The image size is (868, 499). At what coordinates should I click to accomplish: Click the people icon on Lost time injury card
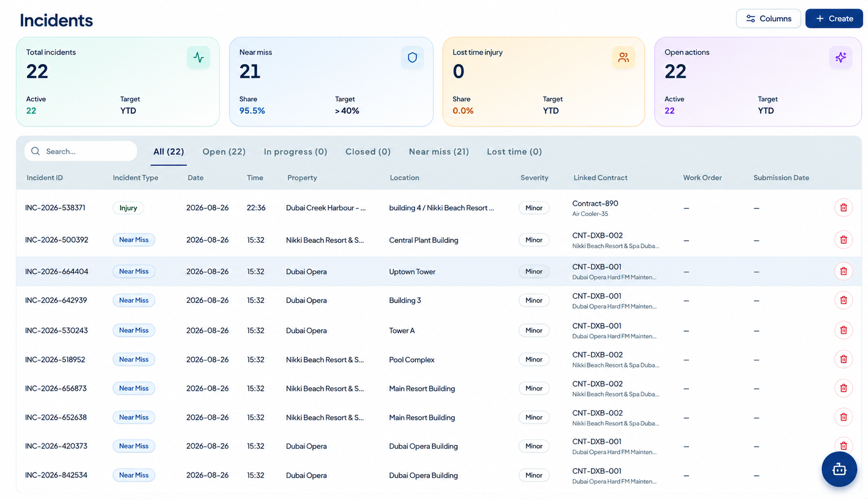(x=623, y=58)
